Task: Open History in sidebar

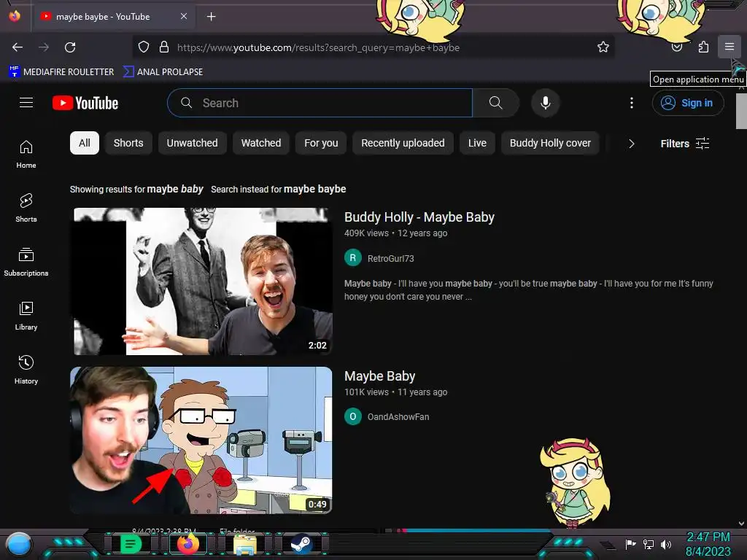Action: [x=26, y=370]
